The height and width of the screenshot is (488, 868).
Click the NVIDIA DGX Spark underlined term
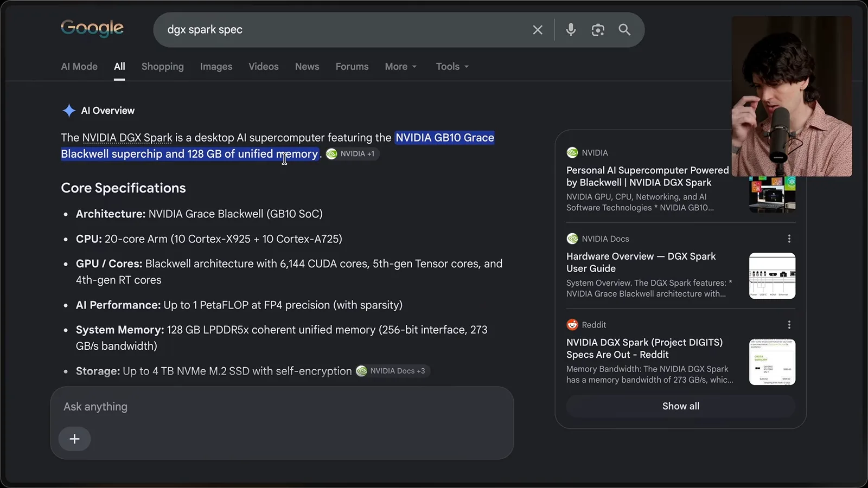coord(127,138)
